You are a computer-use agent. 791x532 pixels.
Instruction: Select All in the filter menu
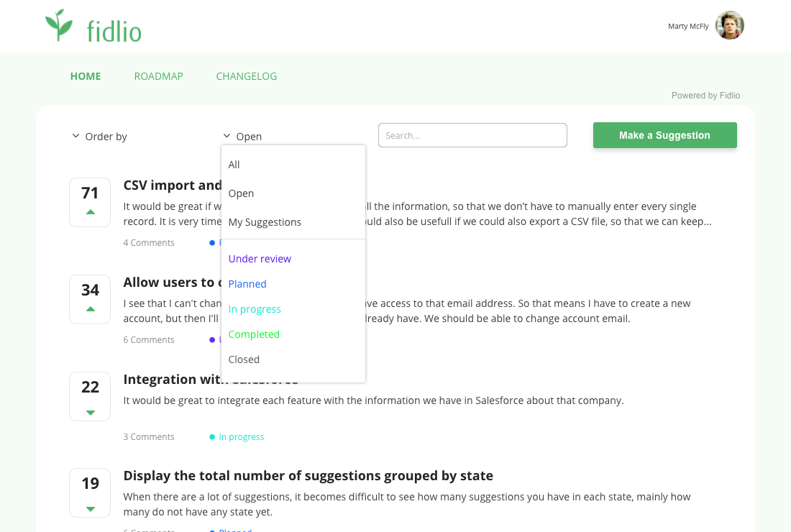(x=234, y=165)
